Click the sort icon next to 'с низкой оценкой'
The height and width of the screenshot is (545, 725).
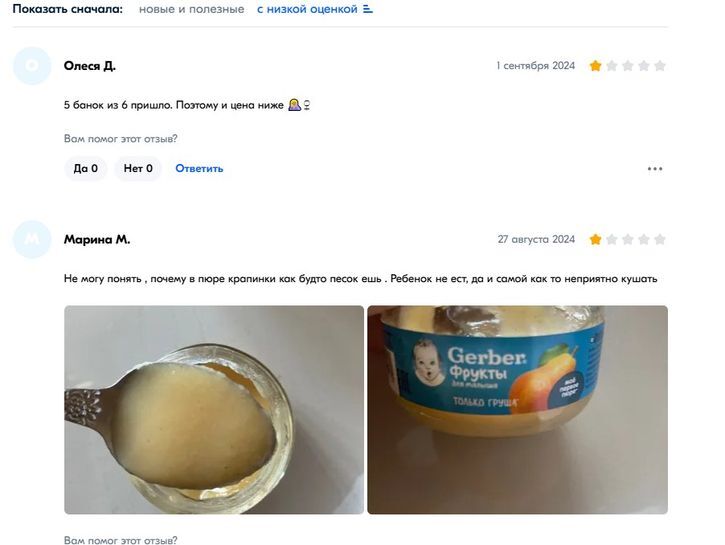(x=368, y=9)
